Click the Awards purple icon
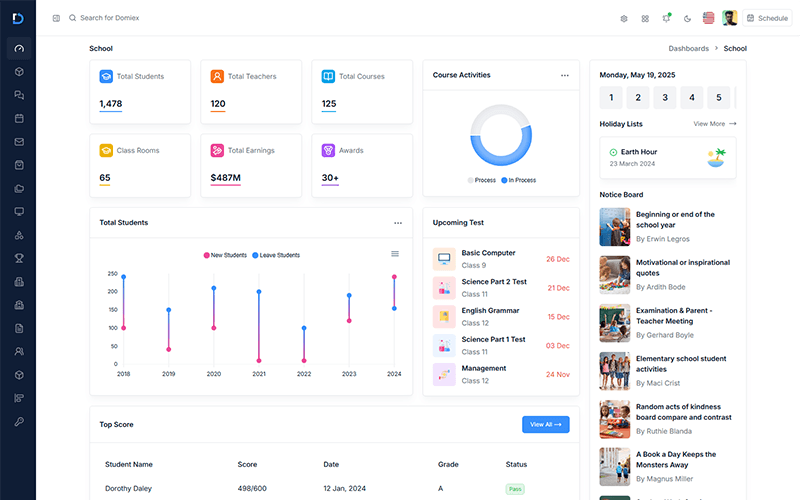800x500 pixels. [329, 150]
